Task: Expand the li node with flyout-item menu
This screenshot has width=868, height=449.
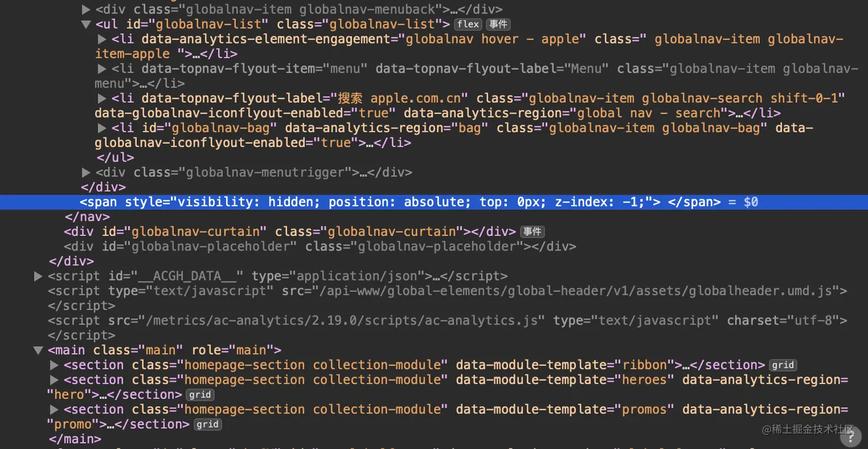Action: 102,69
